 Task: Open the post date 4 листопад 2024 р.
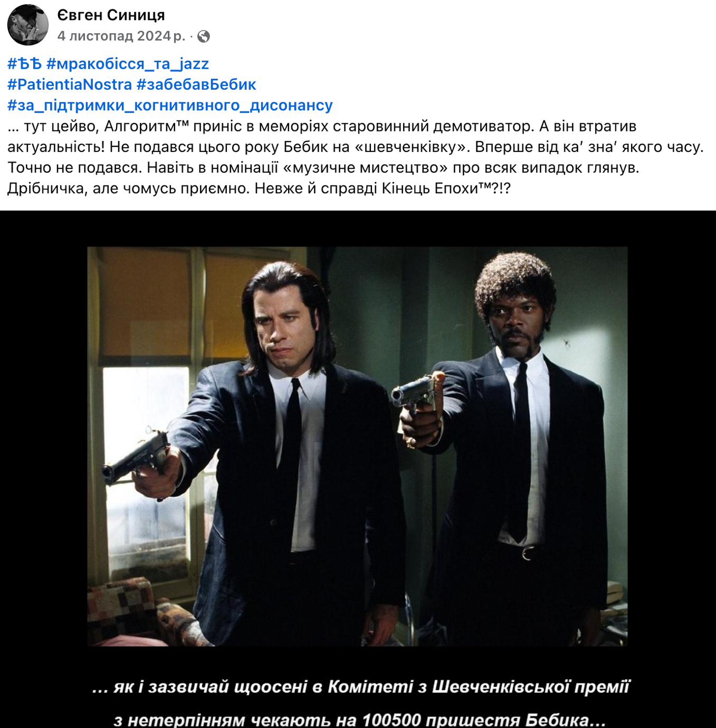click(121, 36)
